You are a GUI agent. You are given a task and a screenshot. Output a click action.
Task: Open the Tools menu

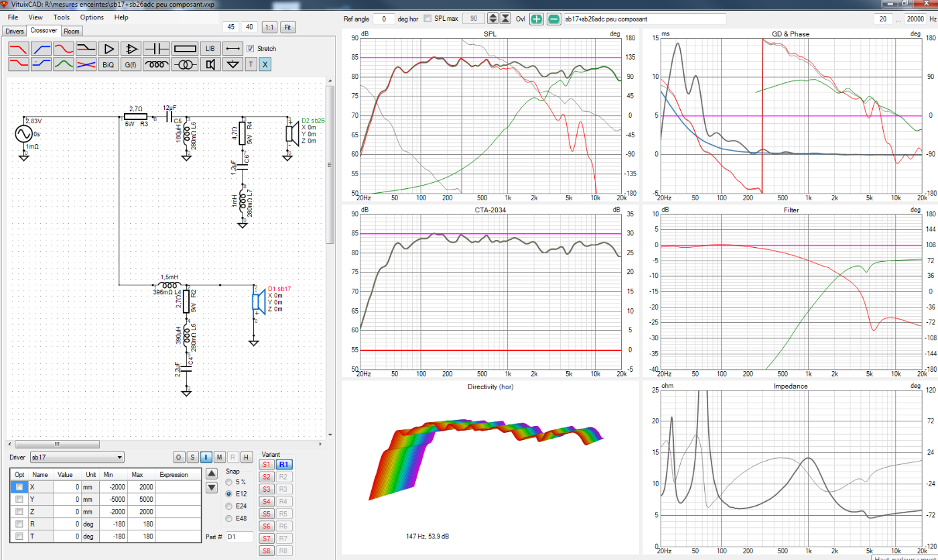[61, 17]
